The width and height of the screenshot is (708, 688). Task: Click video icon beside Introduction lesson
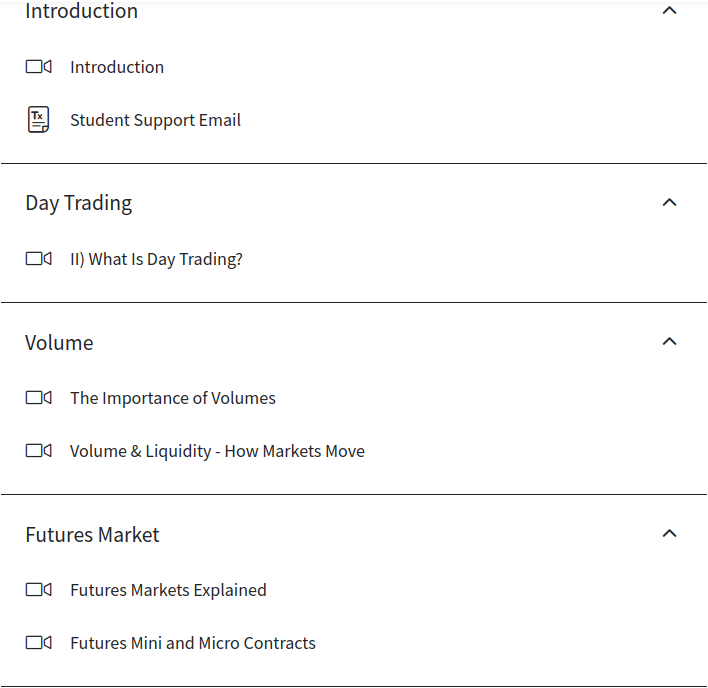coord(38,67)
